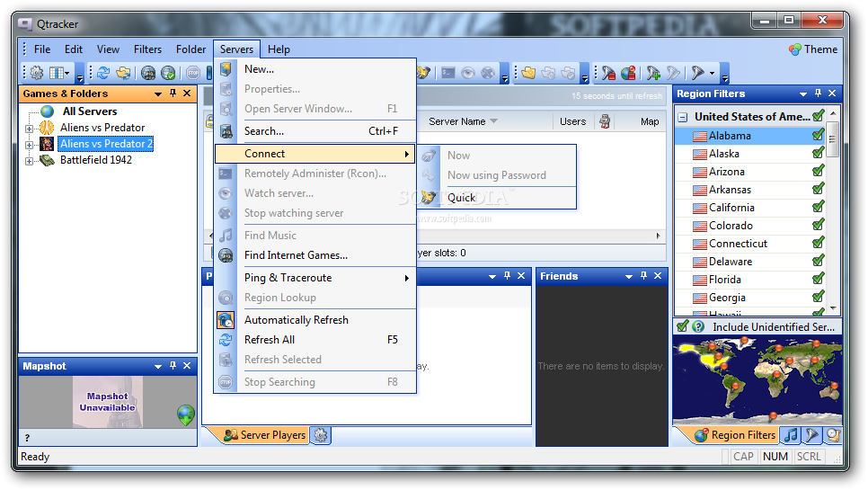The width and height of the screenshot is (868, 490).
Task: Toggle Arizona region checkbox
Action: [819, 171]
